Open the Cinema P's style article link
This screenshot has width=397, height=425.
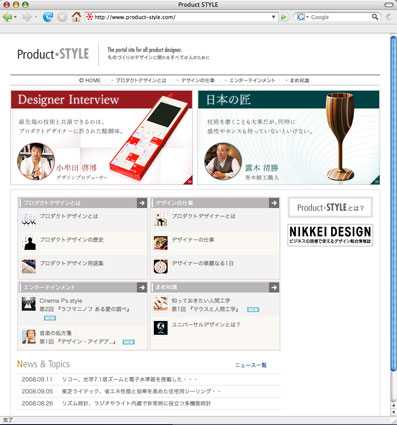click(61, 301)
